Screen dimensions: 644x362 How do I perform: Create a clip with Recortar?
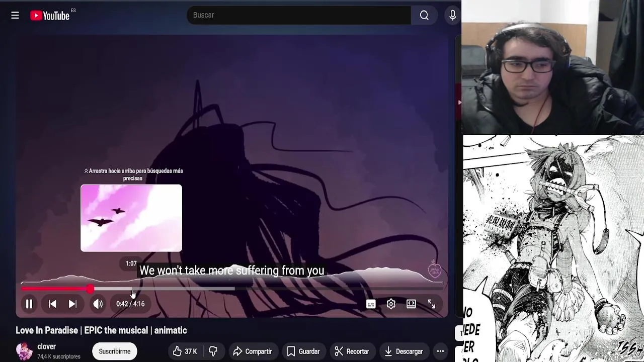click(x=352, y=351)
